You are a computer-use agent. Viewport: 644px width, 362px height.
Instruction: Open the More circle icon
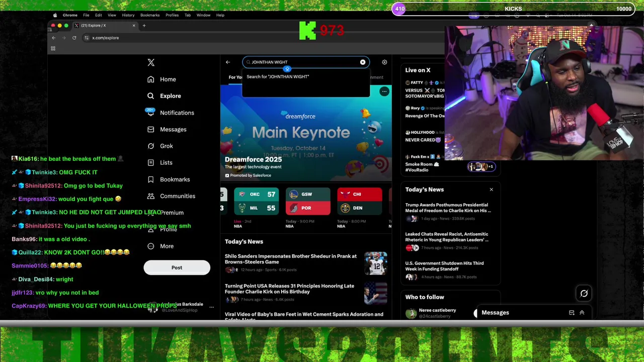(x=150, y=246)
